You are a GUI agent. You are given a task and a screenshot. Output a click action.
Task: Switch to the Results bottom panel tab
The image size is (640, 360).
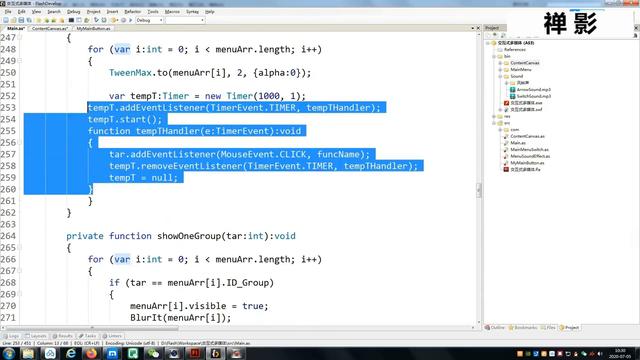point(62,336)
